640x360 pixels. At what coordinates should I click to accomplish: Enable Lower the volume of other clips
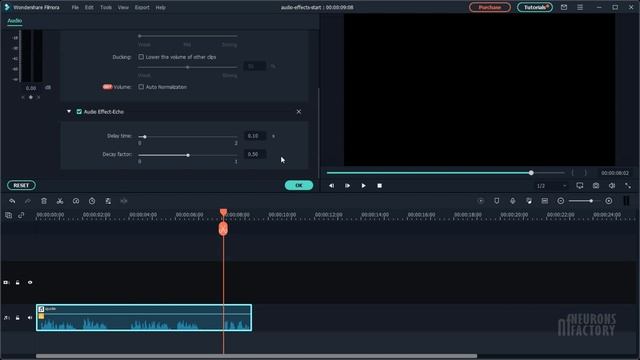click(141, 57)
